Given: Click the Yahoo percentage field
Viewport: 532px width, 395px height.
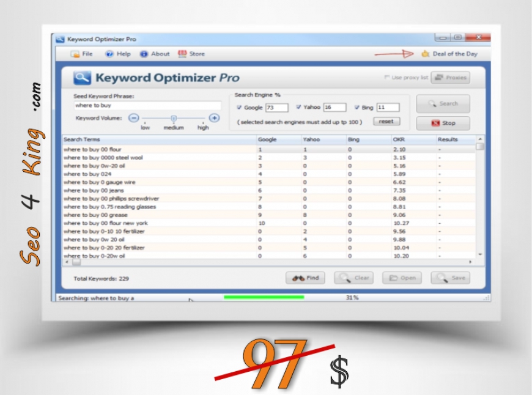Looking at the screenshot, I should tap(334, 107).
